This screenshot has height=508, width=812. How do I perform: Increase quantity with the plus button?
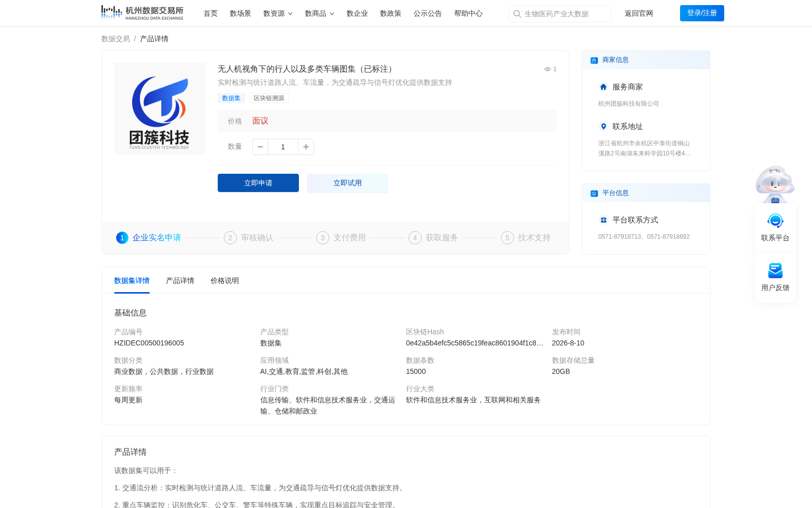point(306,147)
